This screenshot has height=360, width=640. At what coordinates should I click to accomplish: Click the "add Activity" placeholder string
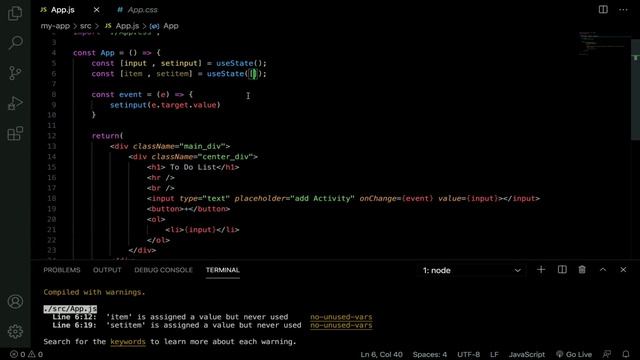click(322, 199)
